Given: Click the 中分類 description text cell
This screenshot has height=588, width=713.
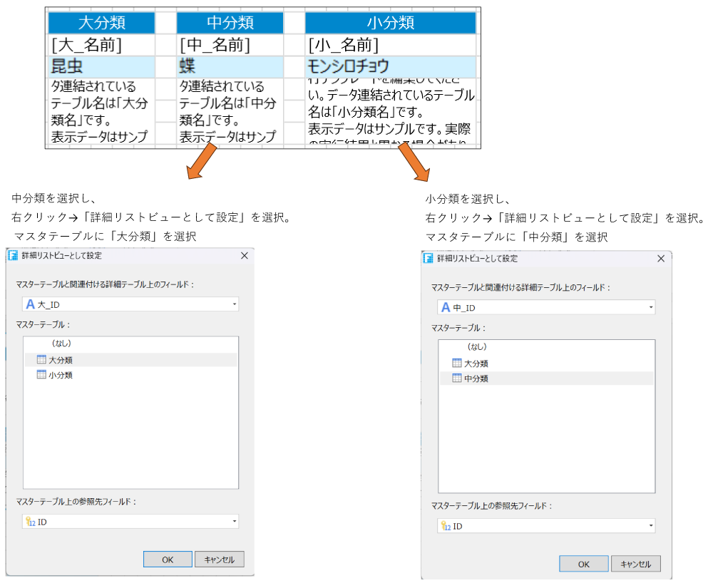Looking at the screenshot, I should point(230,111).
